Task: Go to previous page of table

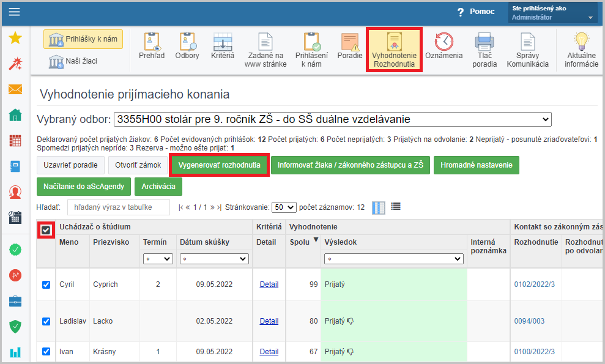Action: pyautogui.click(x=188, y=207)
